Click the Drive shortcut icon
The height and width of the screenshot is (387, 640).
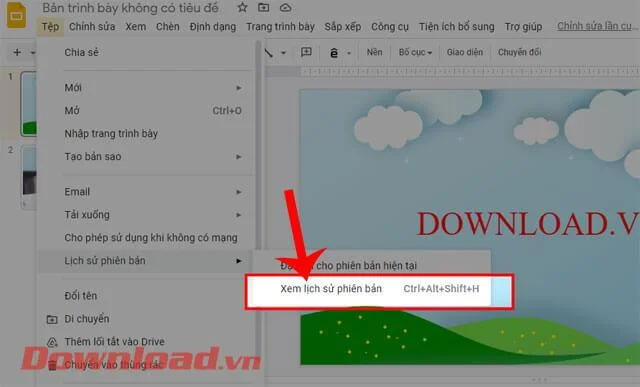point(52,342)
